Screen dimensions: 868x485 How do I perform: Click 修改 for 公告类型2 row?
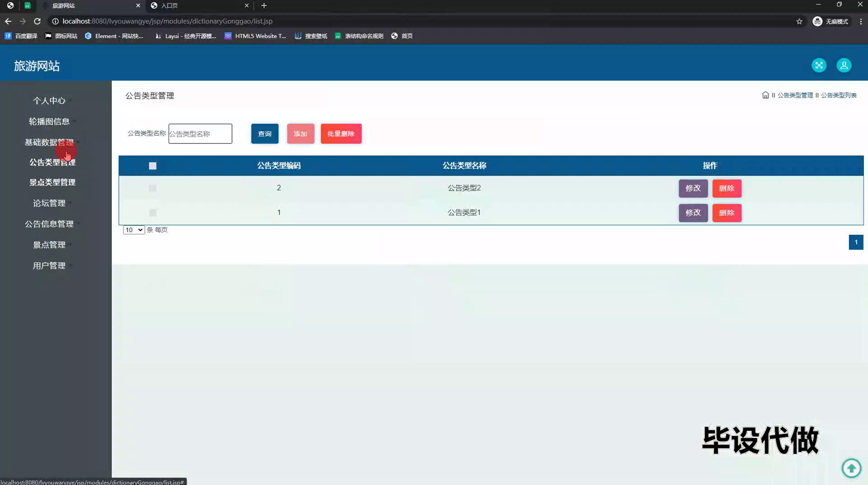click(693, 188)
